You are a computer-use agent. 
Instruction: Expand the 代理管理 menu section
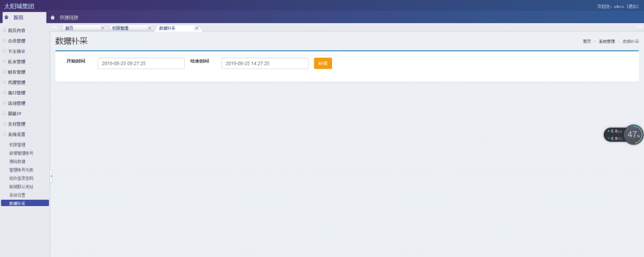tap(17, 82)
